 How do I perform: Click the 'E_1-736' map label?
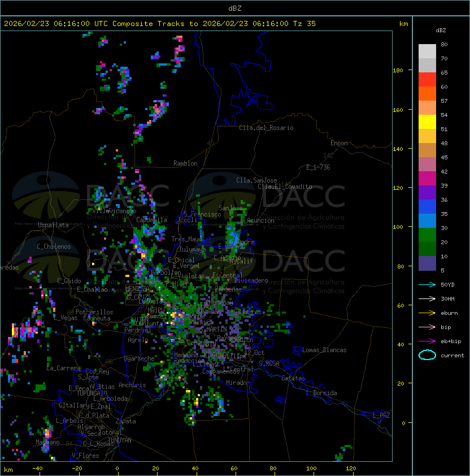click(318, 167)
